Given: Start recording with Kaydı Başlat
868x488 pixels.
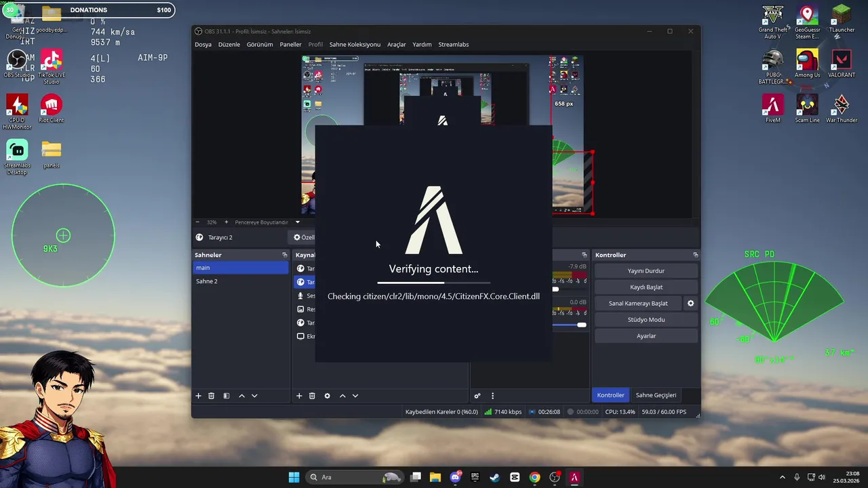Looking at the screenshot, I should coord(646,287).
